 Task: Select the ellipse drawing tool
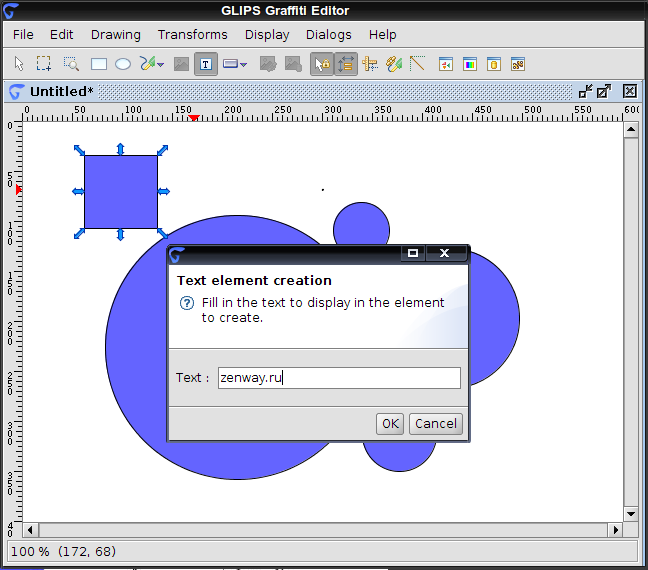tap(123, 64)
